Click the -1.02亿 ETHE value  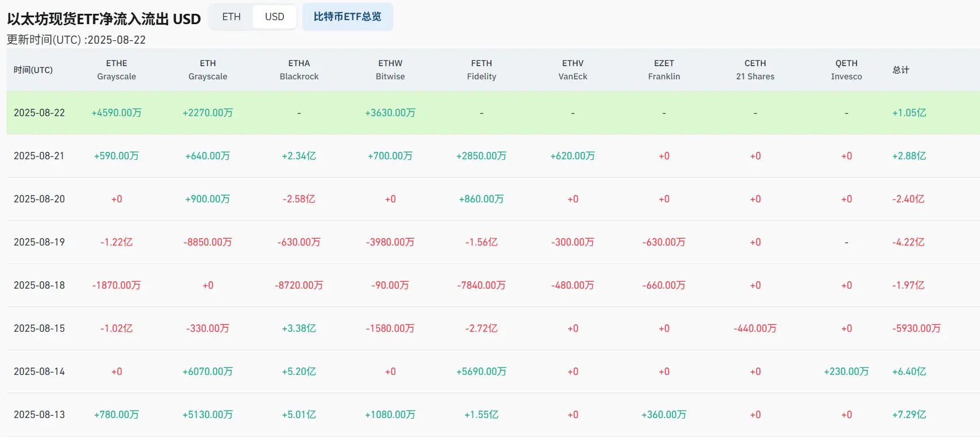(117, 328)
